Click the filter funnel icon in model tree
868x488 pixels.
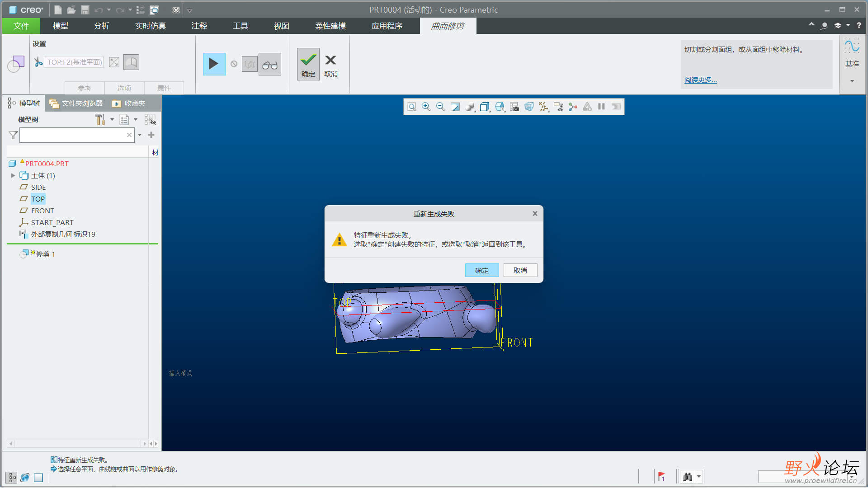click(13, 135)
